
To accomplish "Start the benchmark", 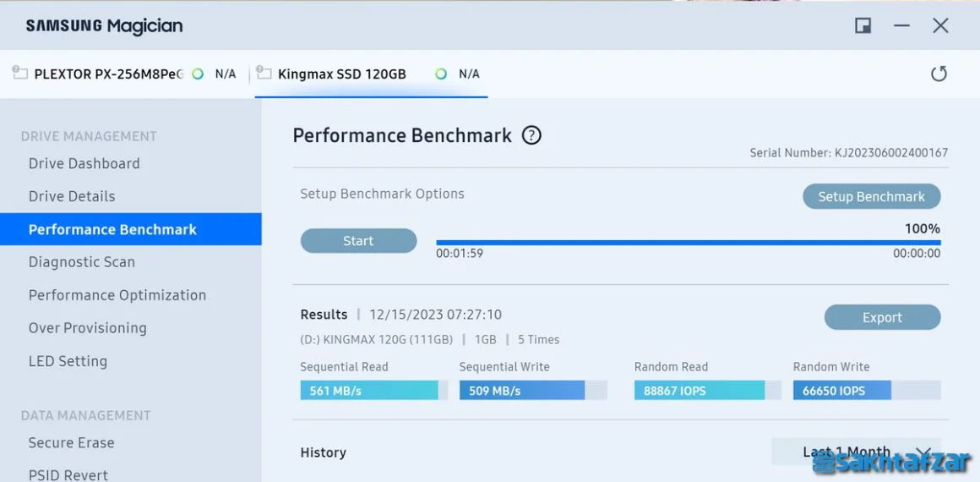I will pos(358,241).
